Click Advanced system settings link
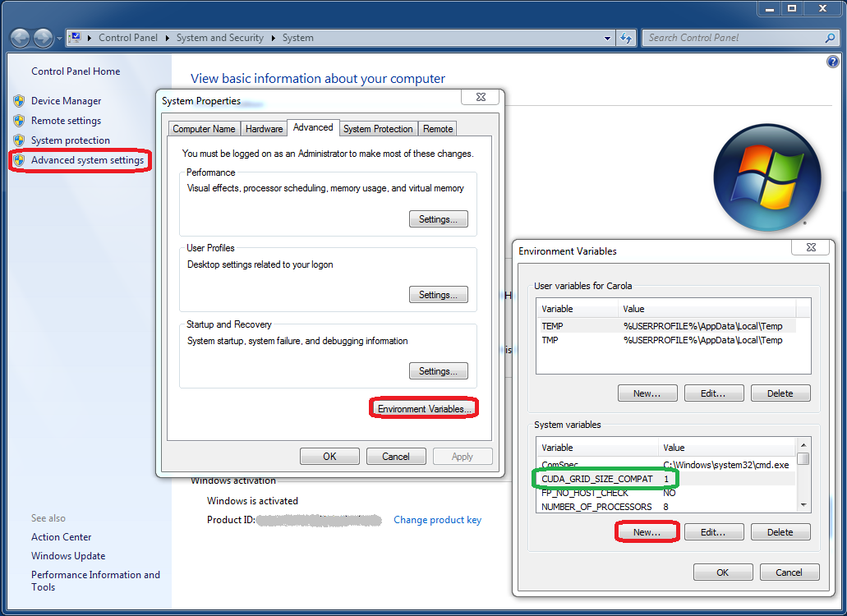847x616 pixels. 87,160
